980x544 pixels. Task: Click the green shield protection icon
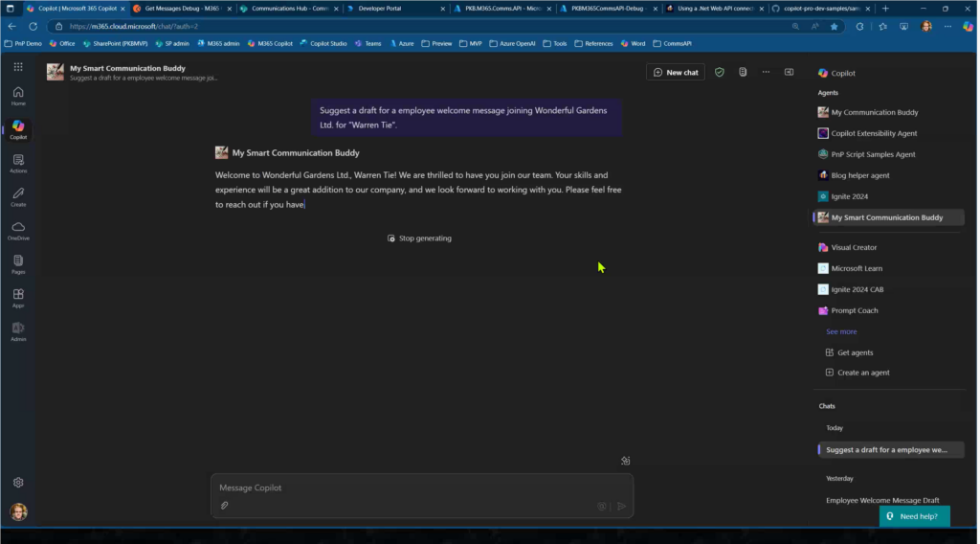tap(720, 73)
